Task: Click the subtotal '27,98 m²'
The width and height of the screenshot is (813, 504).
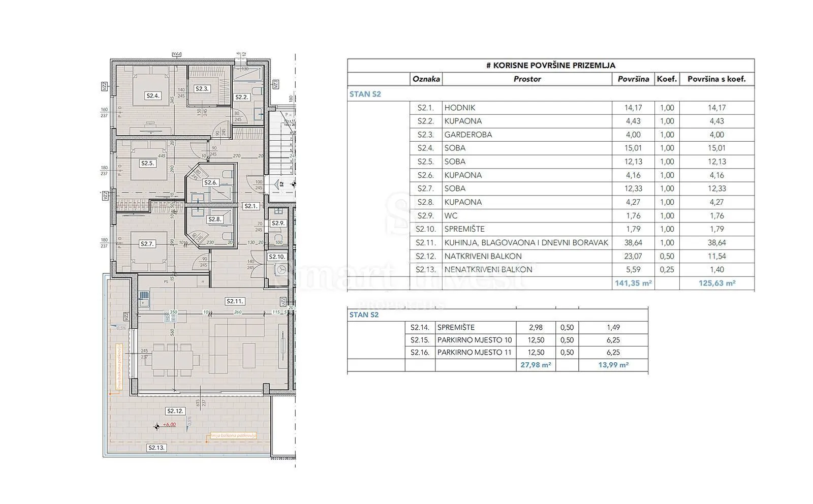Action: tap(536, 364)
